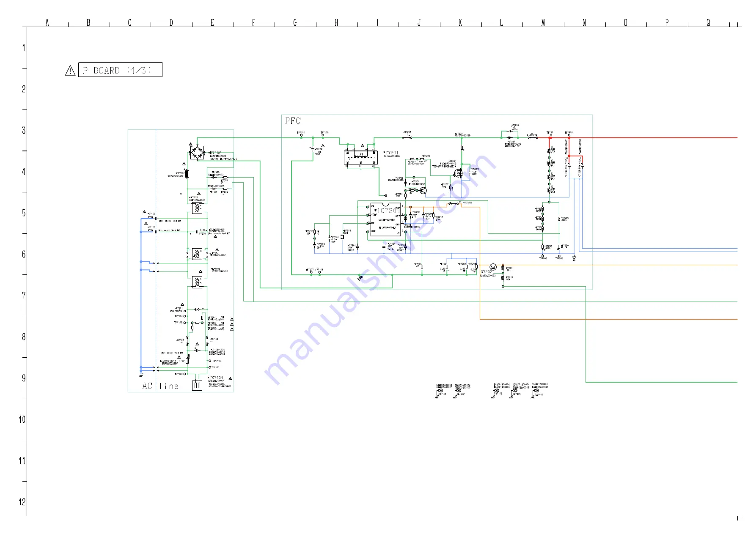Click the TP7100 test point label
Viewport: 756px width, 534px height.
(x=179, y=374)
